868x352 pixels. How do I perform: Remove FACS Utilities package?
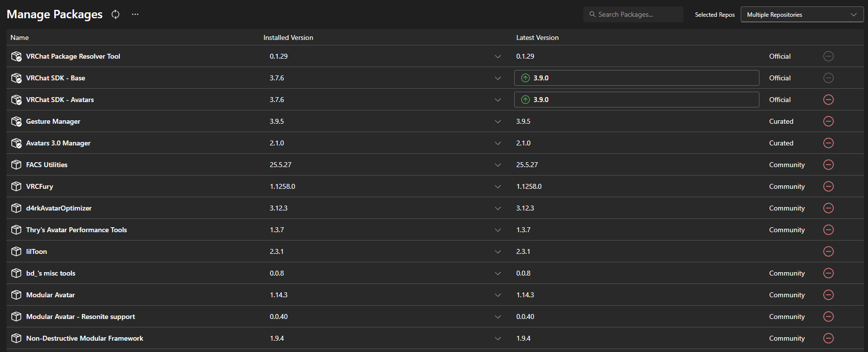[x=829, y=165]
